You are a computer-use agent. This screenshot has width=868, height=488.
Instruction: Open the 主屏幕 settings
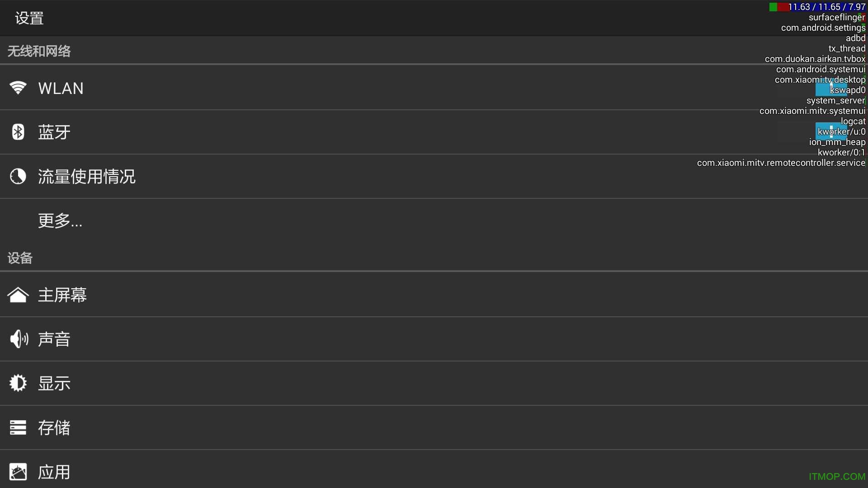coord(62,295)
